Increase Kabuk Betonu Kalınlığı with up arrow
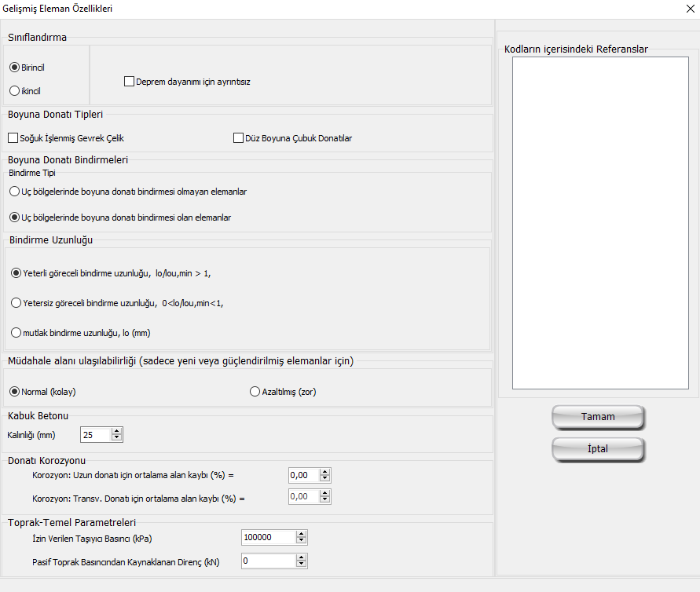This screenshot has width=700, height=592. point(117,431)
